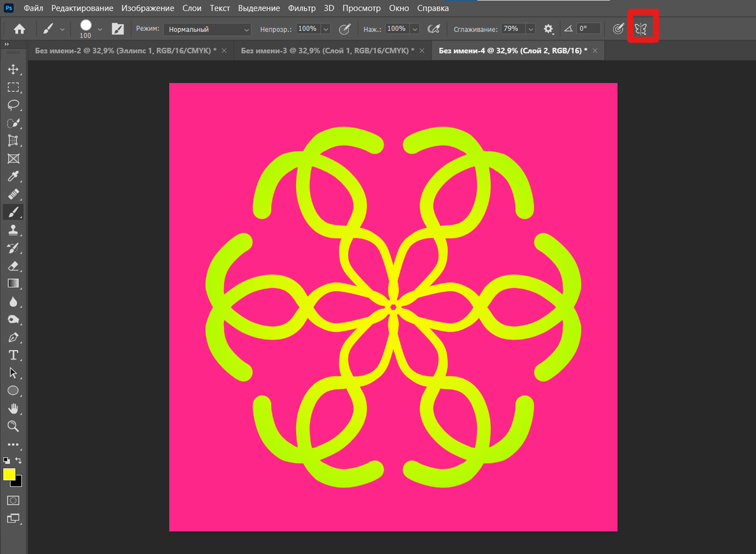Select the Zoom tool

[x=13, y=426]
